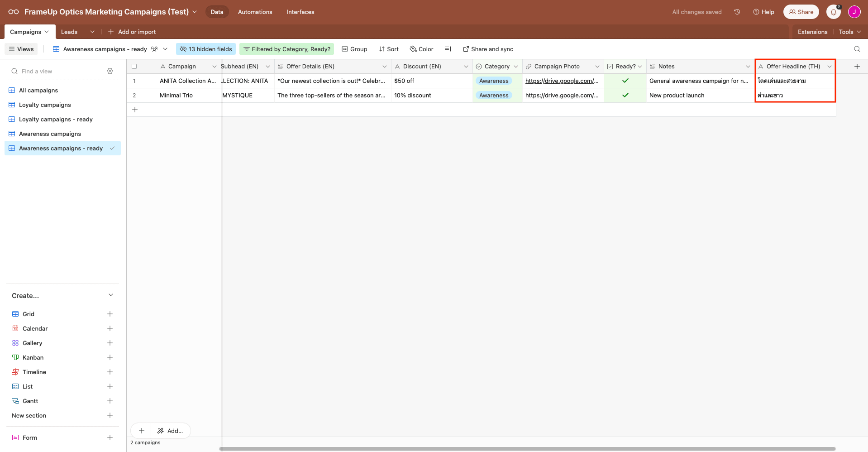Open base history via the clock icon
This screenshot has height=452, width=868.
pos(737,12)
